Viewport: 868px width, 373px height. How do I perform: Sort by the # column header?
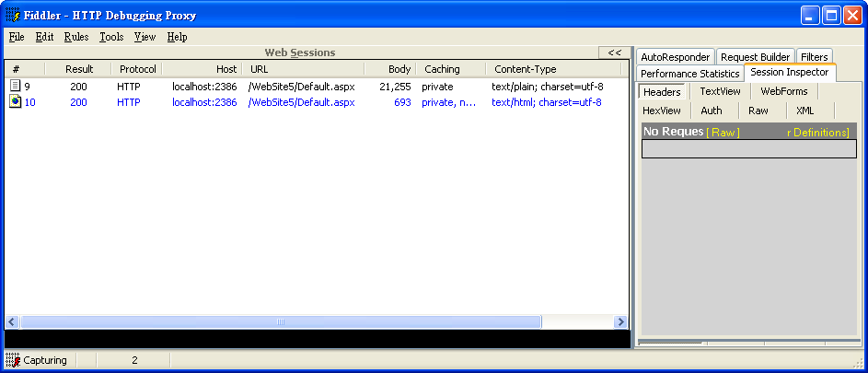(x=25, y=69)
